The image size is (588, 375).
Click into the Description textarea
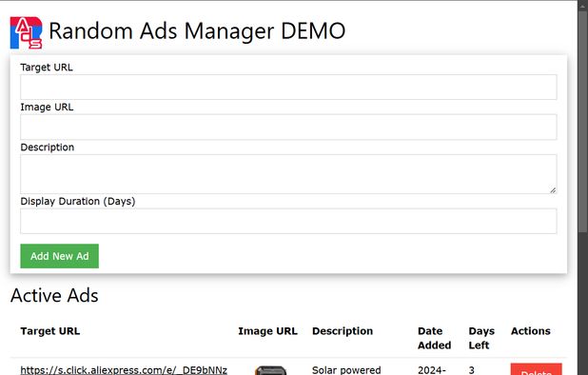pyautogui.click(x=288, y=174)
